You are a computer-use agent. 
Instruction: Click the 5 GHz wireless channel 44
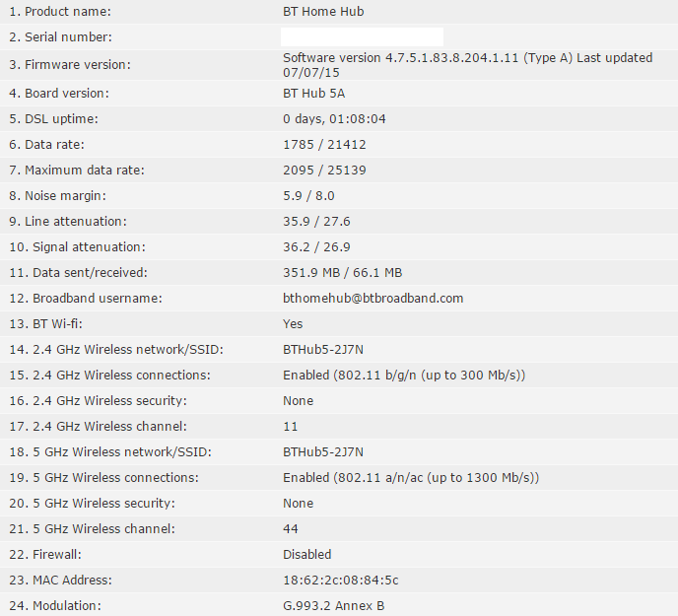[x=290, y=529]
